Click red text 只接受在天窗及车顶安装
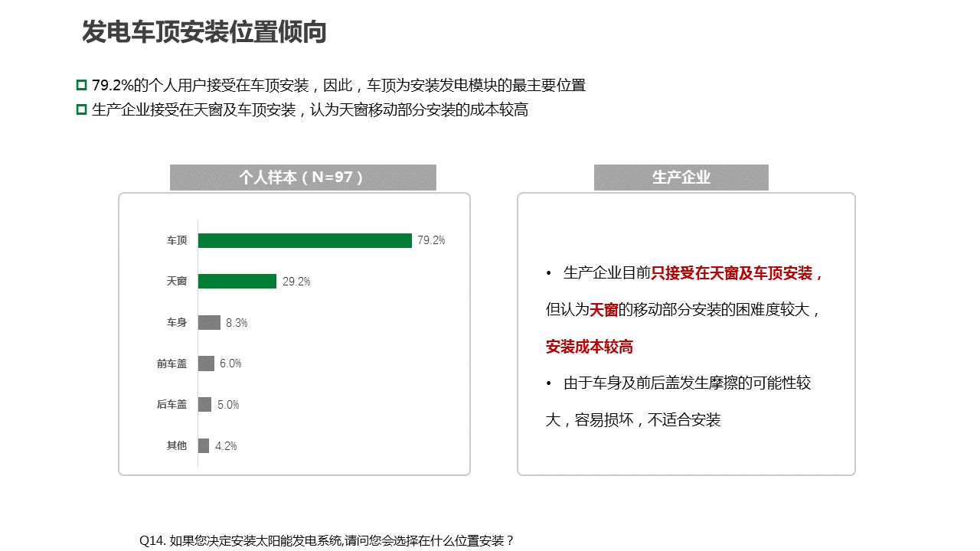Viewport: 980px width, 551px height. (737, 273)
